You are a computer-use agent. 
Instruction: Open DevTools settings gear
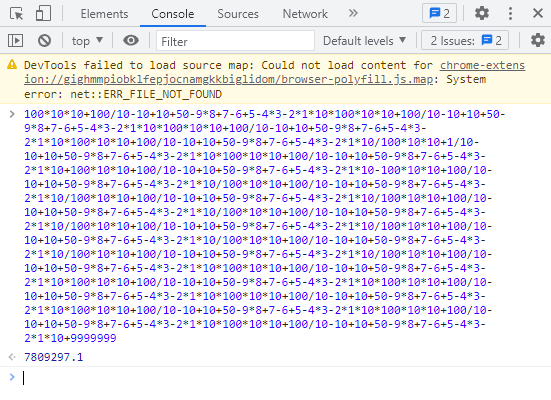(482, 13)
